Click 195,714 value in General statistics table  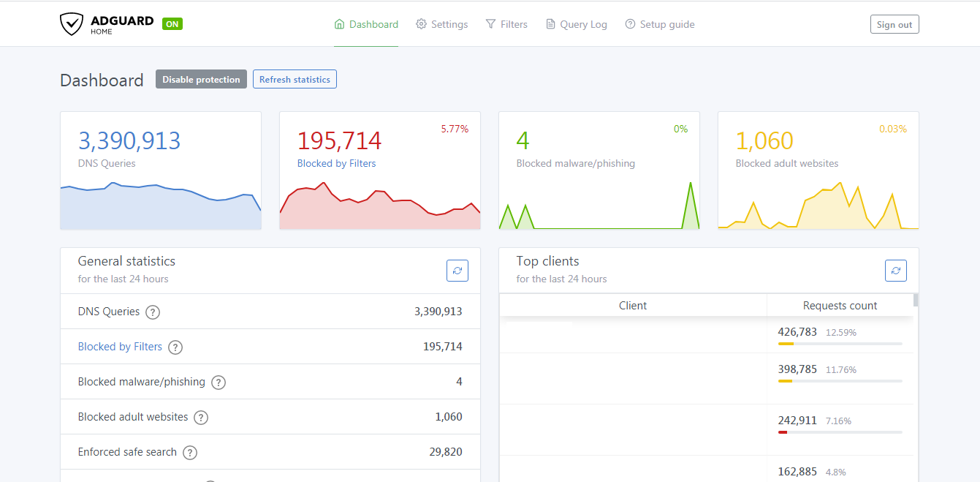pos(443,347)
